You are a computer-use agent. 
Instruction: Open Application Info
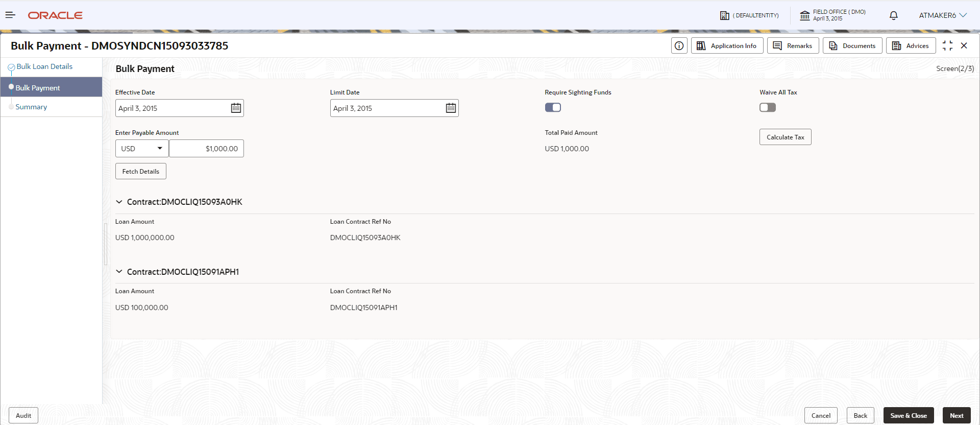(x=727, y=45)
